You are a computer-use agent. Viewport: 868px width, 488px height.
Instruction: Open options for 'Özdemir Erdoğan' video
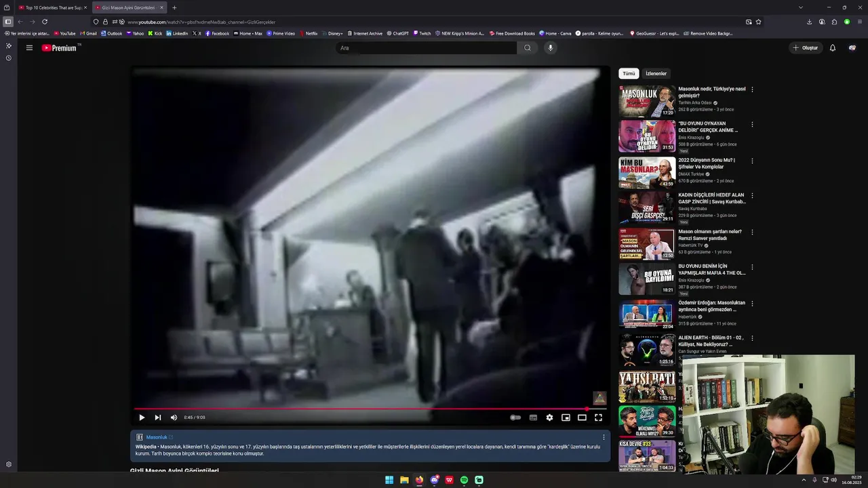tap(752, 304)
